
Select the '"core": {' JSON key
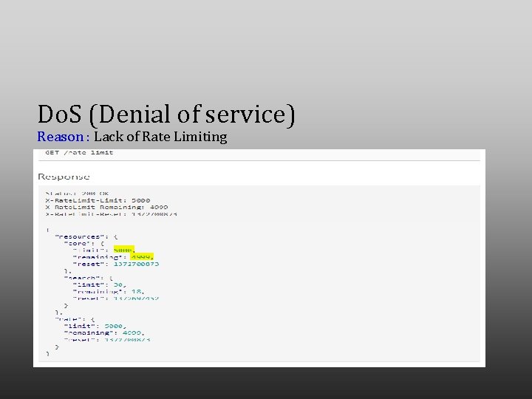coord(83,243)
